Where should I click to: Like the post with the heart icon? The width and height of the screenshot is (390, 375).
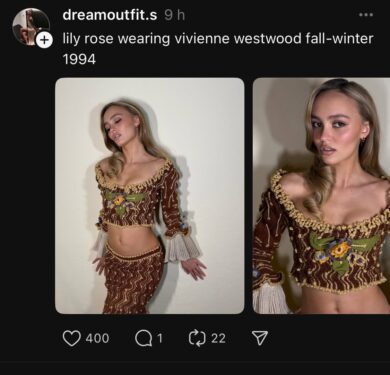pyautogui.click(x=71, y=338)
